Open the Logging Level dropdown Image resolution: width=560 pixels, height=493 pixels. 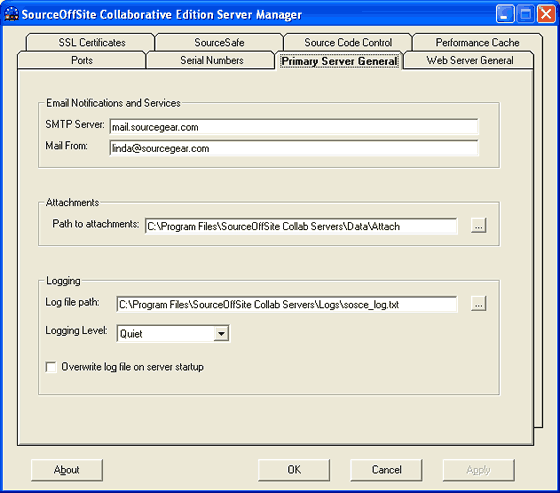tap(221, 334)
